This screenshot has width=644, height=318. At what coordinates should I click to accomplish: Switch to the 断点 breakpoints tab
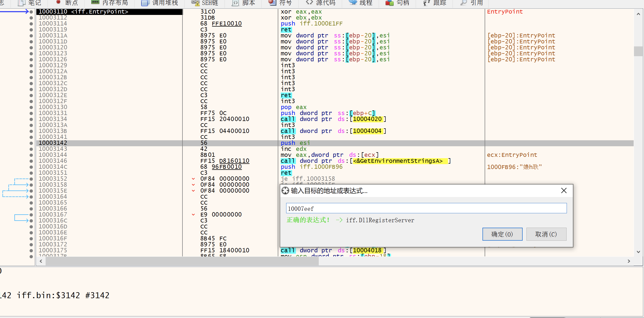point(67,3)
